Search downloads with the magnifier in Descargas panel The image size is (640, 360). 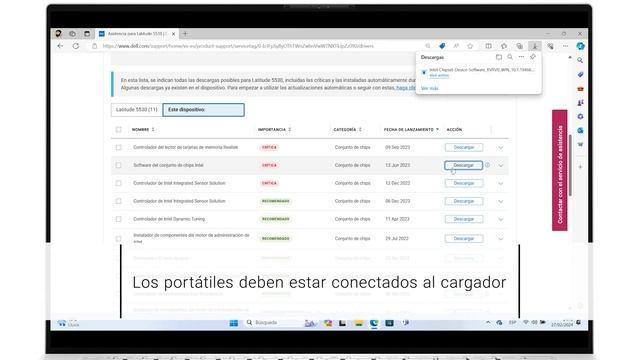click(x=510, y=57)
